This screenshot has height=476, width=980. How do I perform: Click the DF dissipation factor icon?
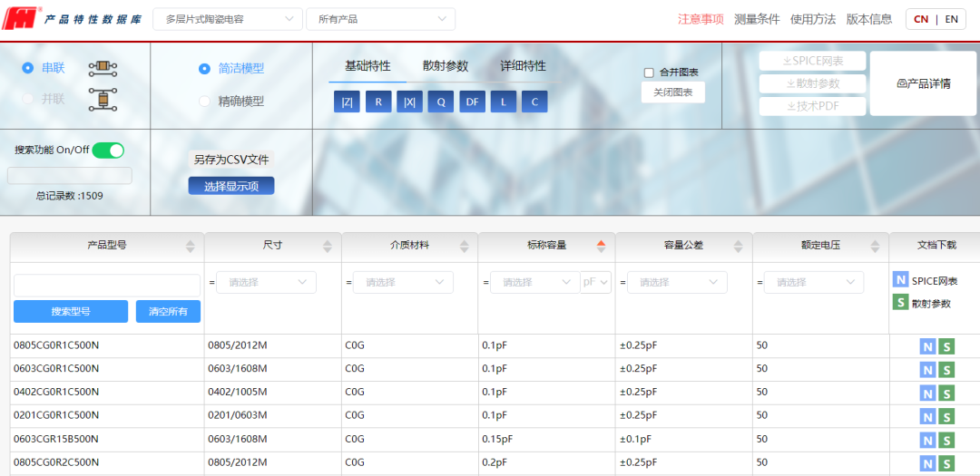472,102
